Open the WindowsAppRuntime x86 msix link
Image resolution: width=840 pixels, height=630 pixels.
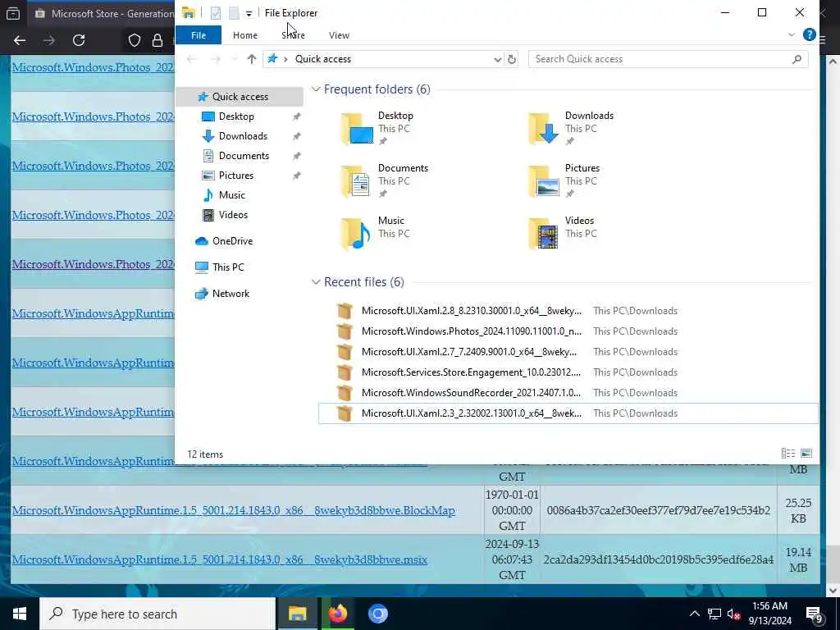click(x=220, y=559)
